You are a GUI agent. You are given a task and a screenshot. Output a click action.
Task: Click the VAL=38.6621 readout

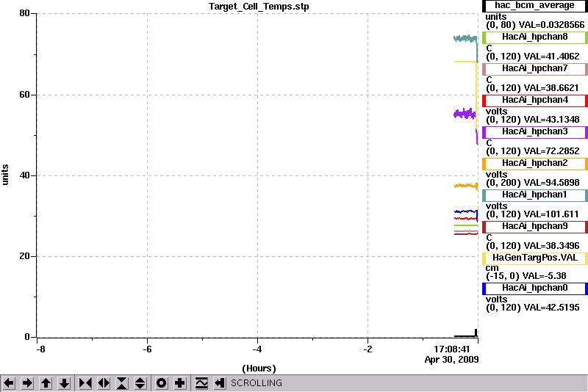click(x=551, y=88)
